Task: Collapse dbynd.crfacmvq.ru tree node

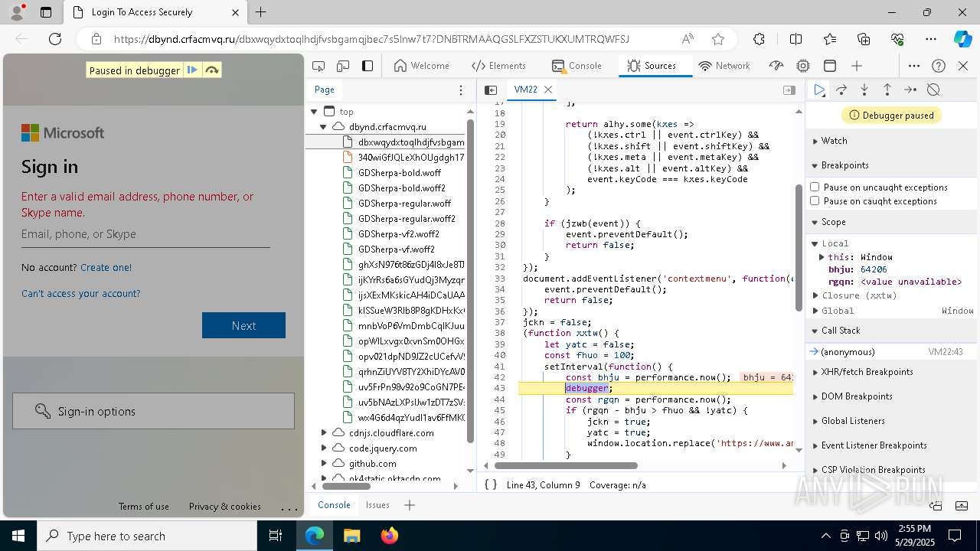Action: click(x=324, y=127)
